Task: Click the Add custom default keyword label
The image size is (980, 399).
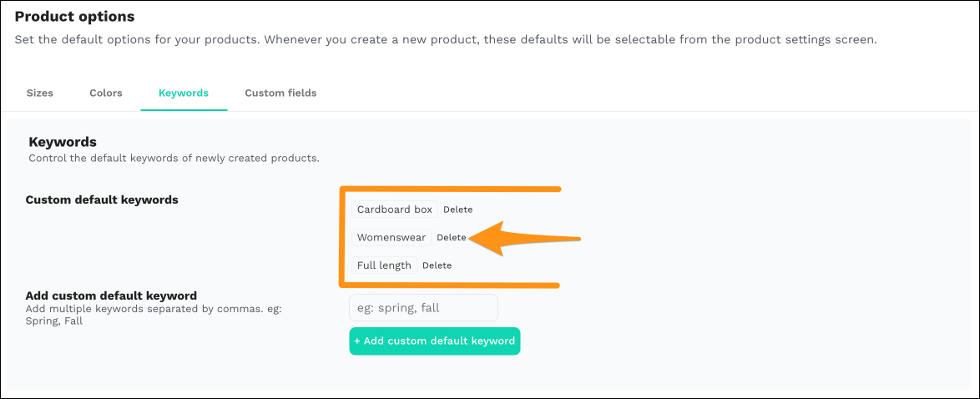Action: coord(111,295)
